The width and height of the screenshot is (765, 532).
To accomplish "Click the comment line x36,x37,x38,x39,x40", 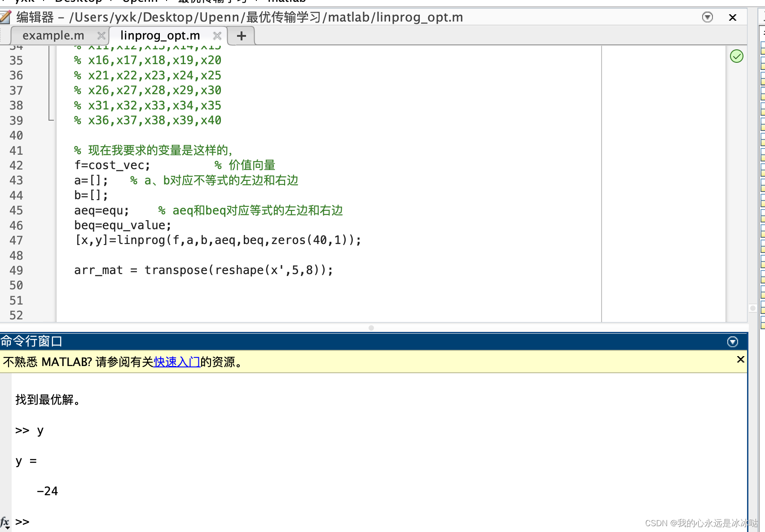I will click(x=148, y=120).
